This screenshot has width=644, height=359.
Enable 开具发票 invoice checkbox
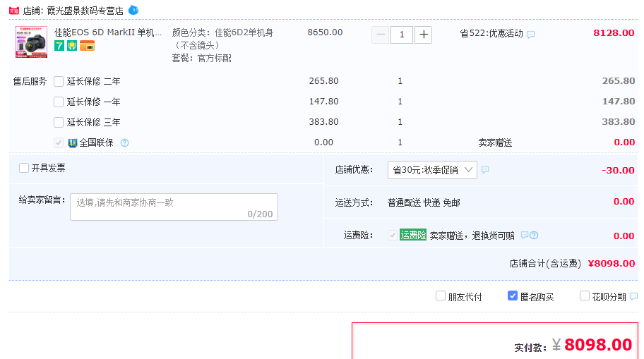tap(24, 168)
